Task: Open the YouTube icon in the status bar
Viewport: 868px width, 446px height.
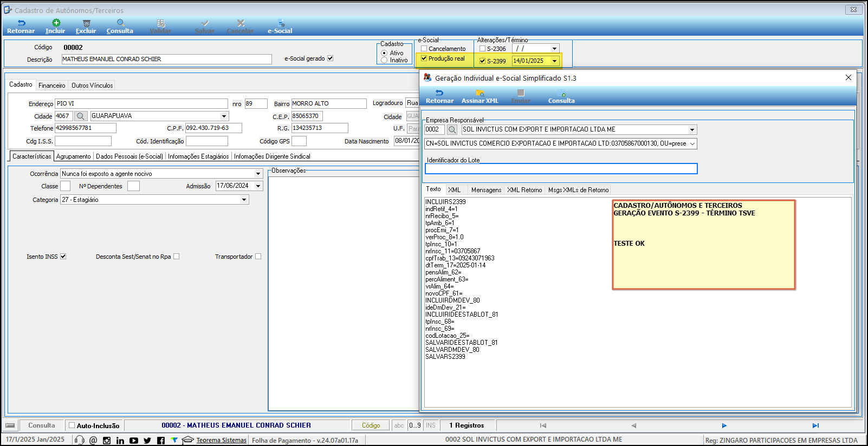Action: click(134, 441)
